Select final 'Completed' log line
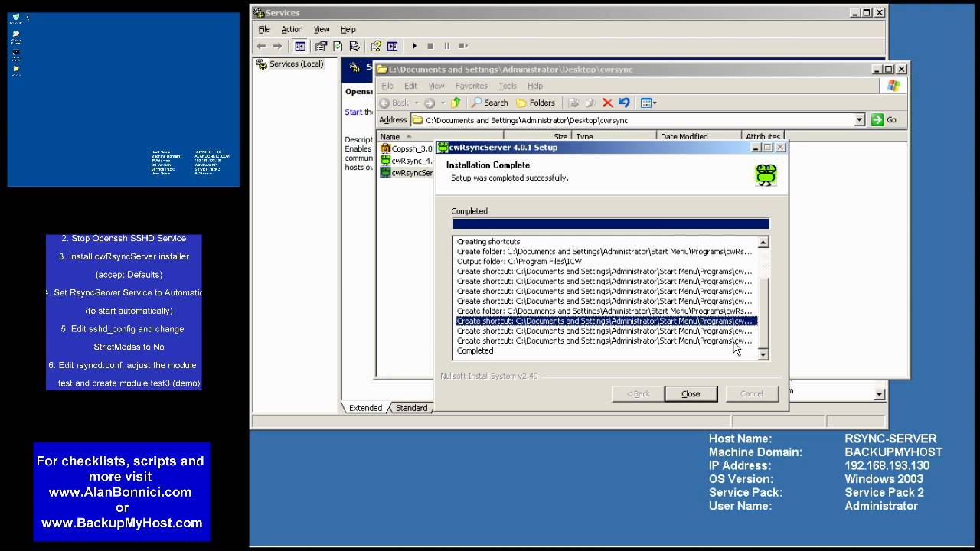Image resolution: width=980 pixels, height=551 pixels. pyautogui.click(x=475, y=351)
